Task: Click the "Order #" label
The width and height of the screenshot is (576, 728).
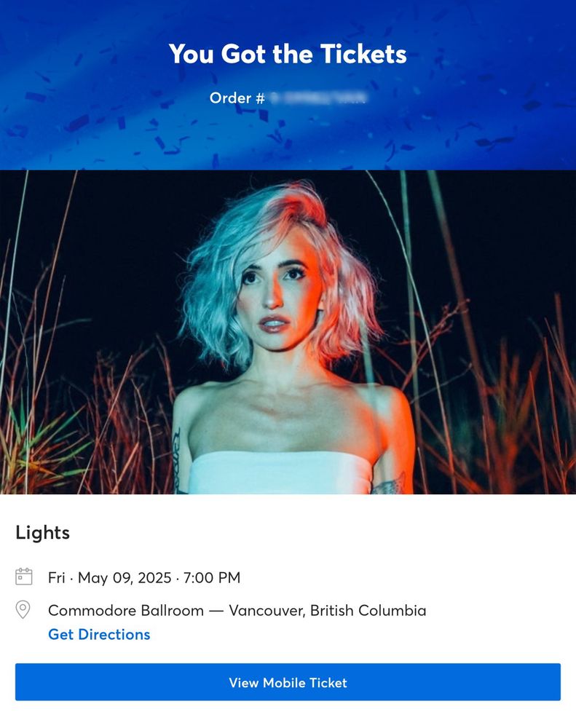Action: [237, 98]
